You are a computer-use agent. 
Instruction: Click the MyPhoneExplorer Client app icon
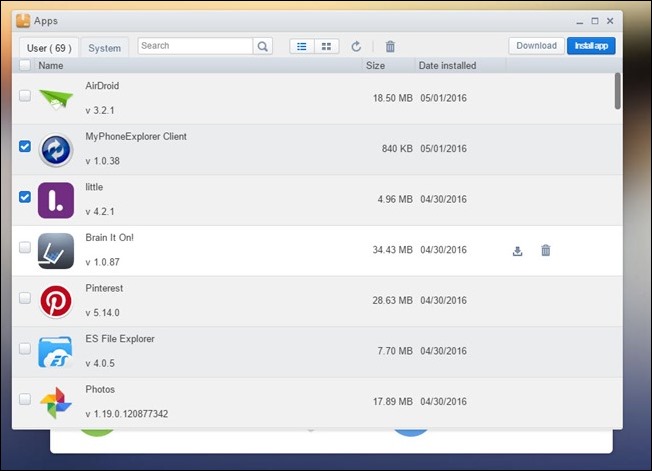coord(56,150)
